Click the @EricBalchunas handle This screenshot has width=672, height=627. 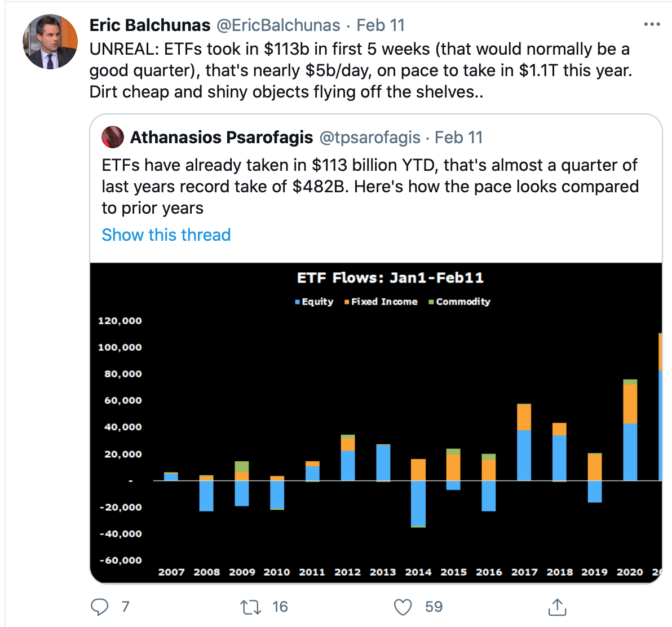(278, 25)
